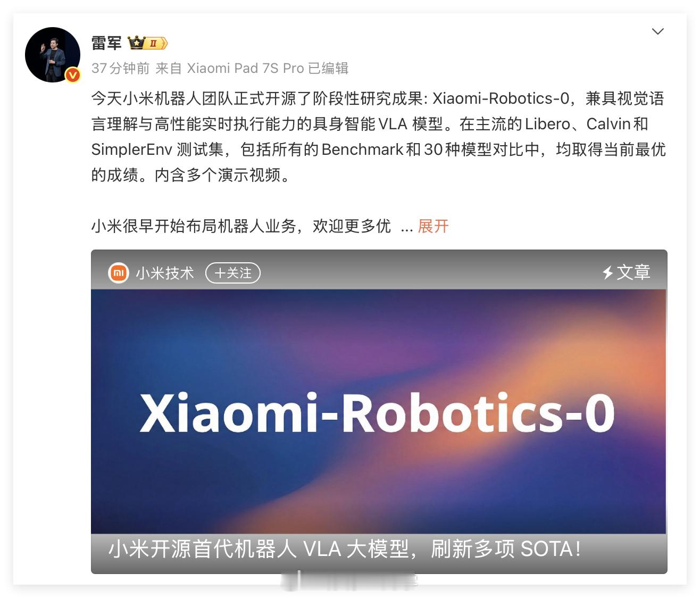Click the 文章 label on article card
Viewport: 700px width, 598px height.
pos(634,272)
